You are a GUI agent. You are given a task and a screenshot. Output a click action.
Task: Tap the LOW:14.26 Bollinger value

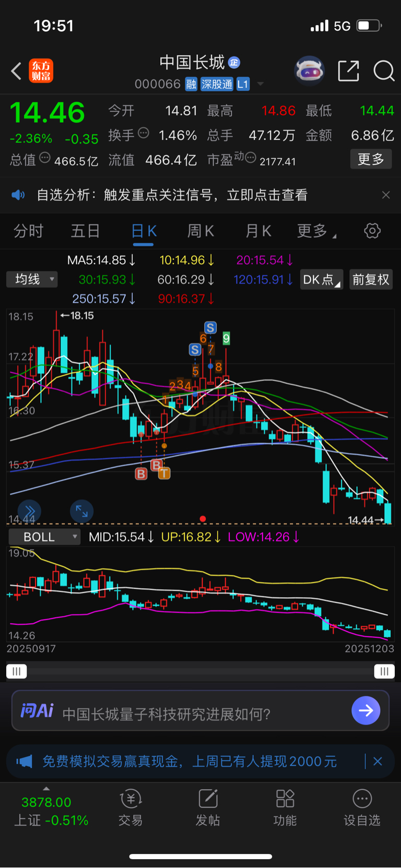[264, 537]
